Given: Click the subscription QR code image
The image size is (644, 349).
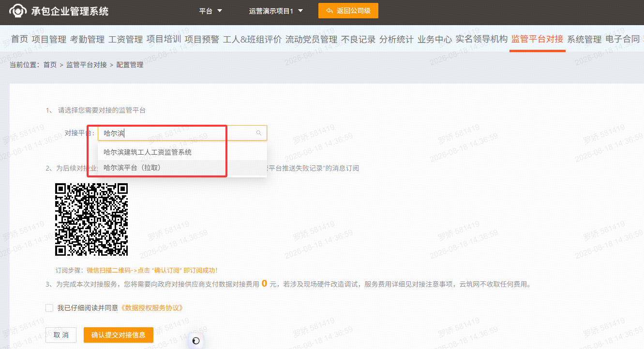Looking at the screenshot, I should [91, 219].
